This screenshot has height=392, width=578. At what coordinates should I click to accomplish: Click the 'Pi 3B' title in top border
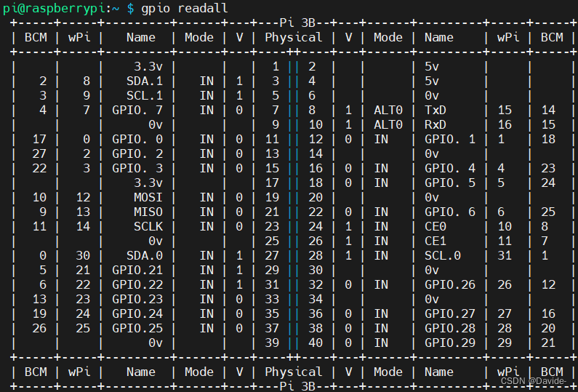pyautogui.click(x=297, y=23)
